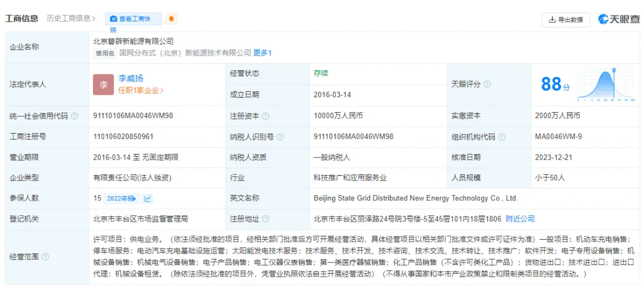
Task: Click the 天眼查 logo
Action: [620, 19]
